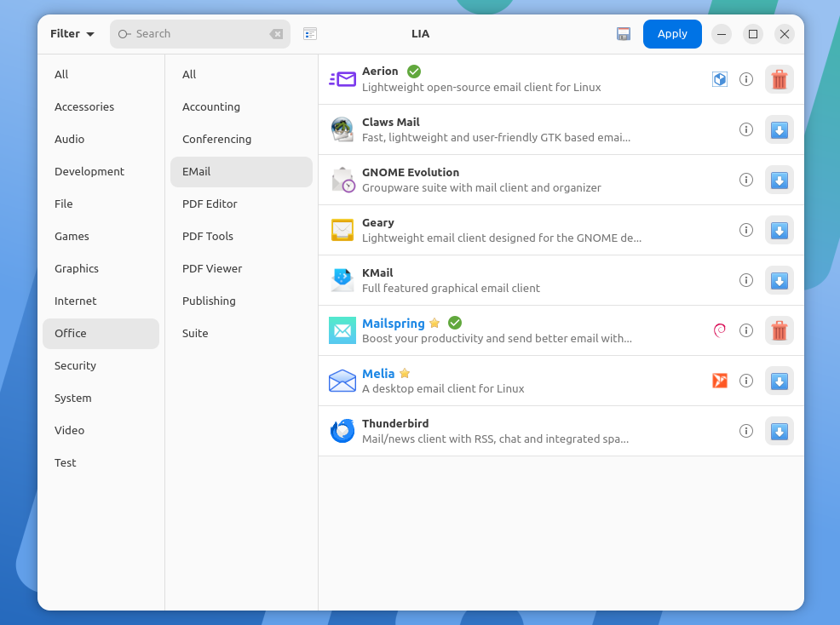Select the Suite subcategory
The image size is (840, 625).
tap(241, 334)
